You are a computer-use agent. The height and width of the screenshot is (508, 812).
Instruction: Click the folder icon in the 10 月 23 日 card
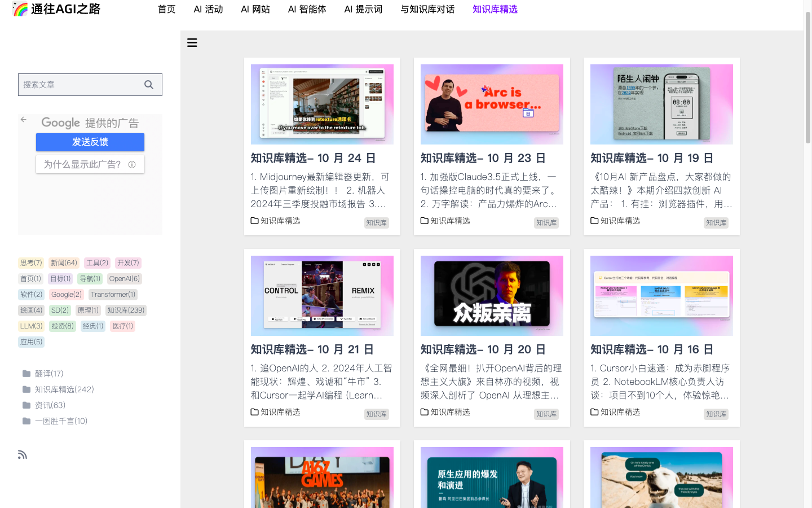click(425, 221)
